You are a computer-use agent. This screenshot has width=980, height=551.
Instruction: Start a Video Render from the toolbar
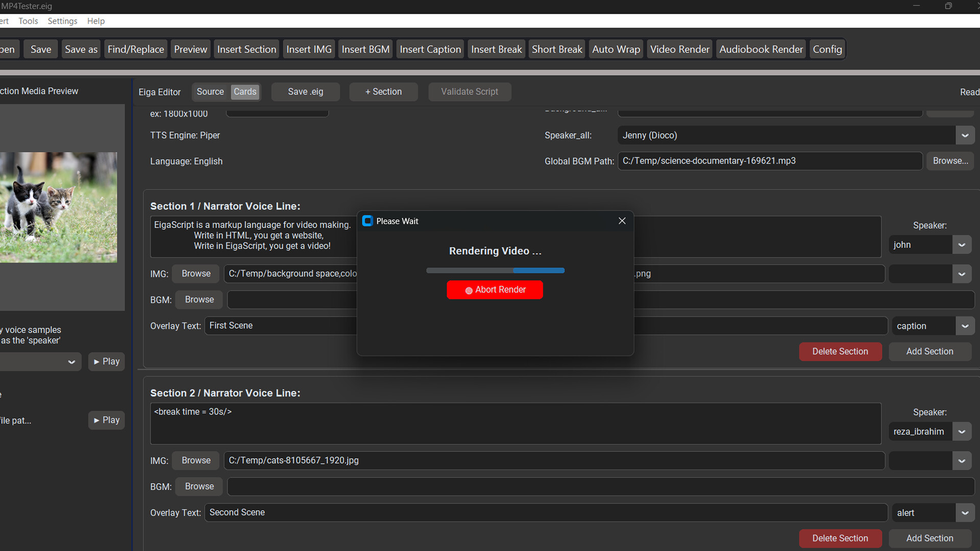pyautogui.click(x=679, y=49)
